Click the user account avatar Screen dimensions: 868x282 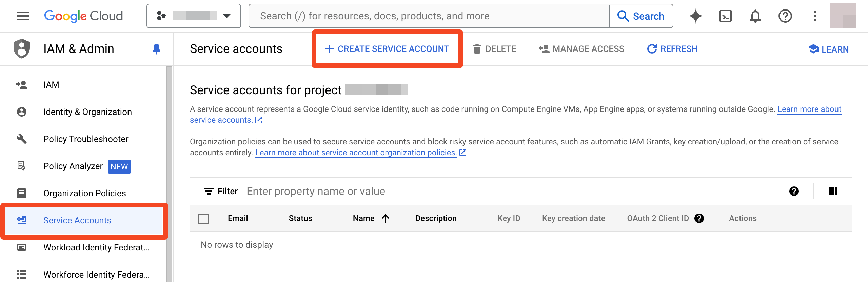pos(843,16)
